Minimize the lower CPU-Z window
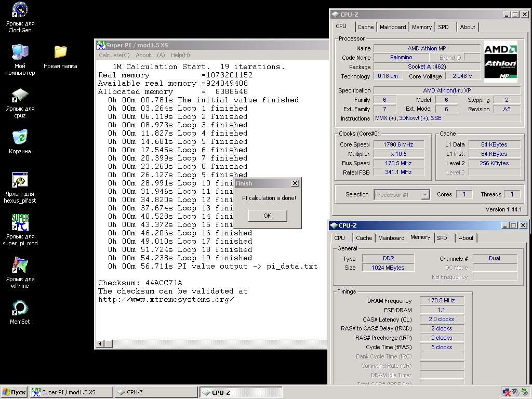Viewport: 532px width, 399px height. [x=505, y=225]
